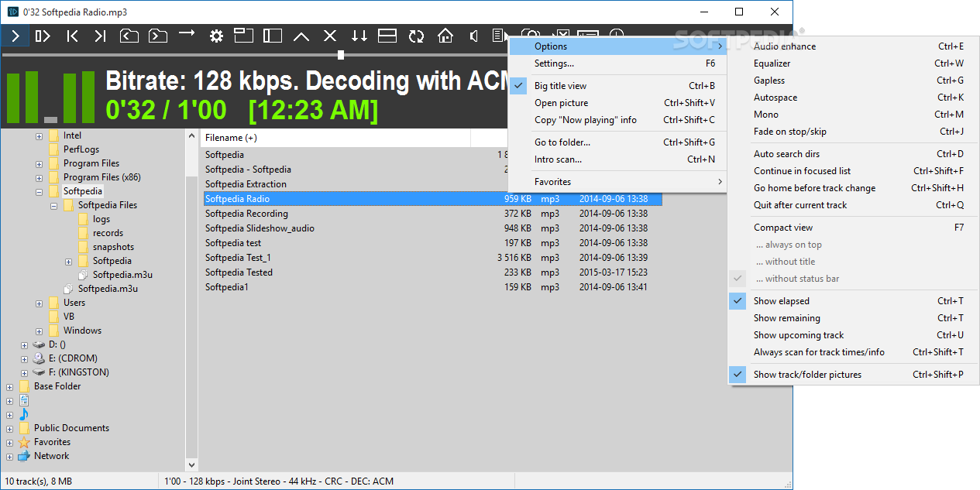Open settings via the gear icon
This screenshot has width=980, height=490.
coord(216,36)
